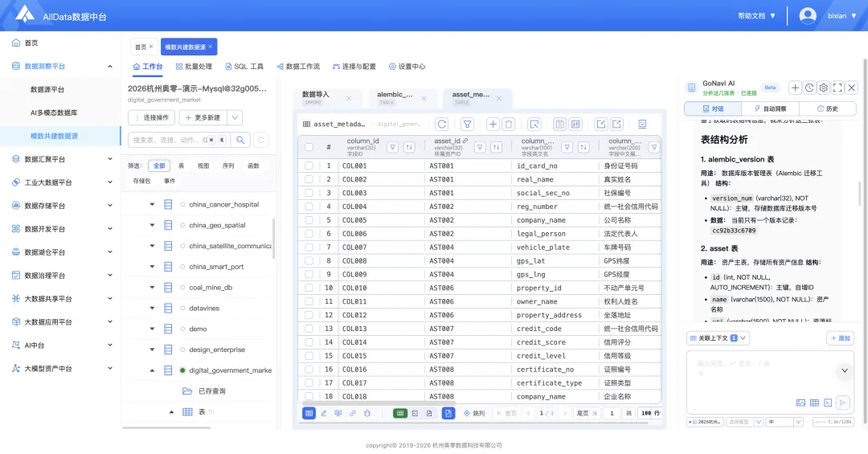Switch to 自动洞察 tab in GoNavi AI
The width and height of the screenshot is (868, 454).
(x=770, y=108)
